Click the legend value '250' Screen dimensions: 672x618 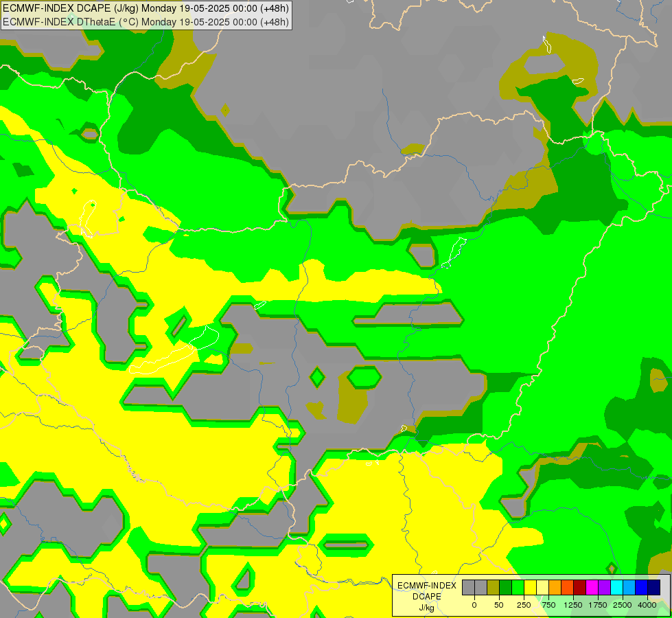(524, 605)
